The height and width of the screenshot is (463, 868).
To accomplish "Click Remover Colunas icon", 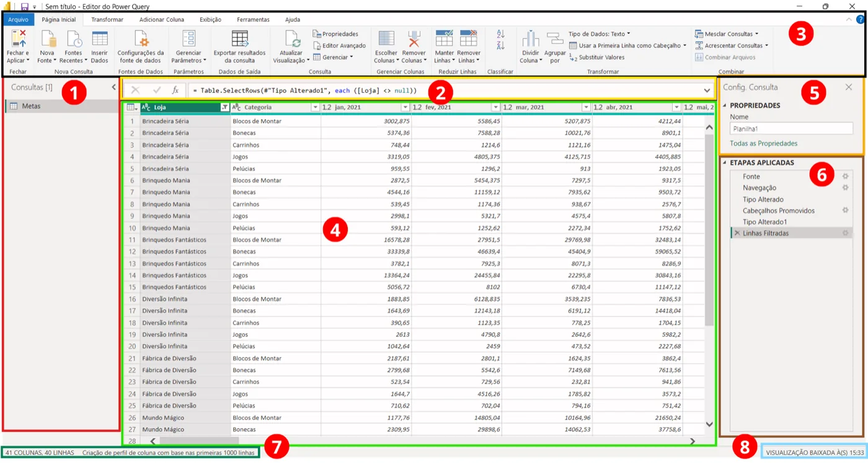I will point(414,38).
